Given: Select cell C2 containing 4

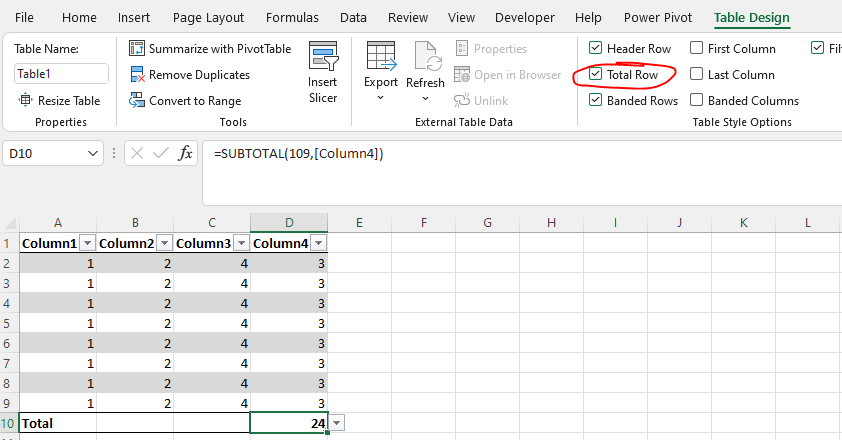Looking at the screenshot, I should 212,263.
